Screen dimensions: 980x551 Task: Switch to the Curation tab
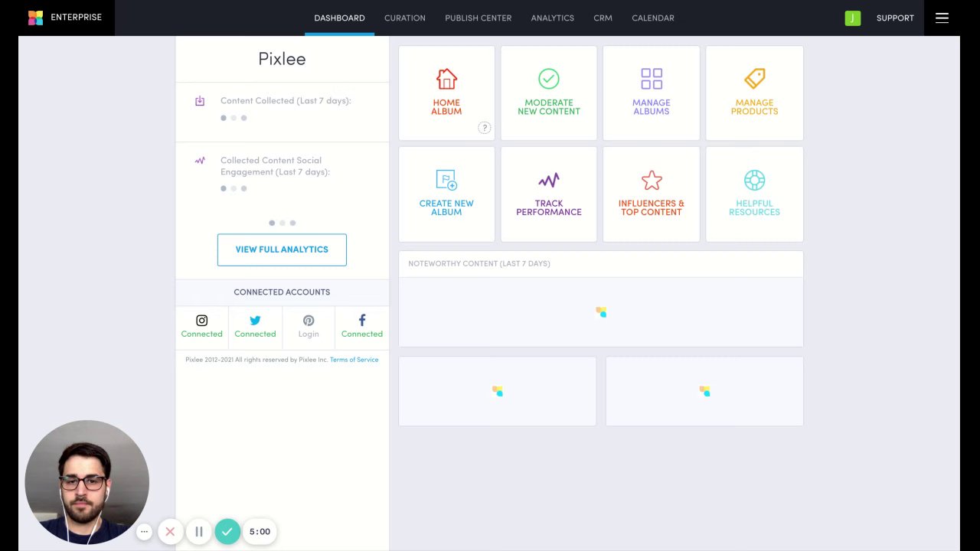pyautogui.click(x=405, y=18)
